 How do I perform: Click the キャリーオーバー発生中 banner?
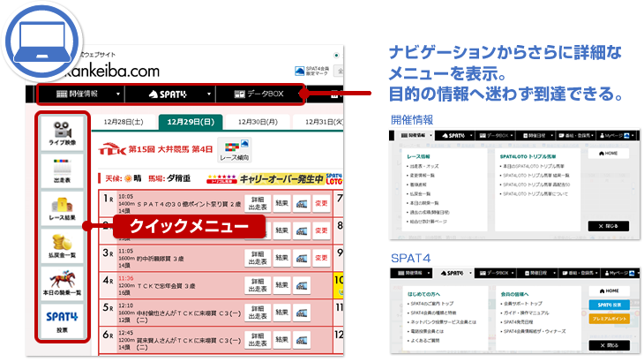point(274,178)
